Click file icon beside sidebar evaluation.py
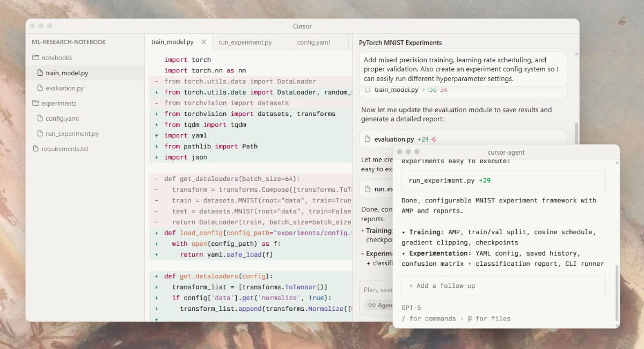The height and width of the screenshot is (349, 644). coord(40,88)
